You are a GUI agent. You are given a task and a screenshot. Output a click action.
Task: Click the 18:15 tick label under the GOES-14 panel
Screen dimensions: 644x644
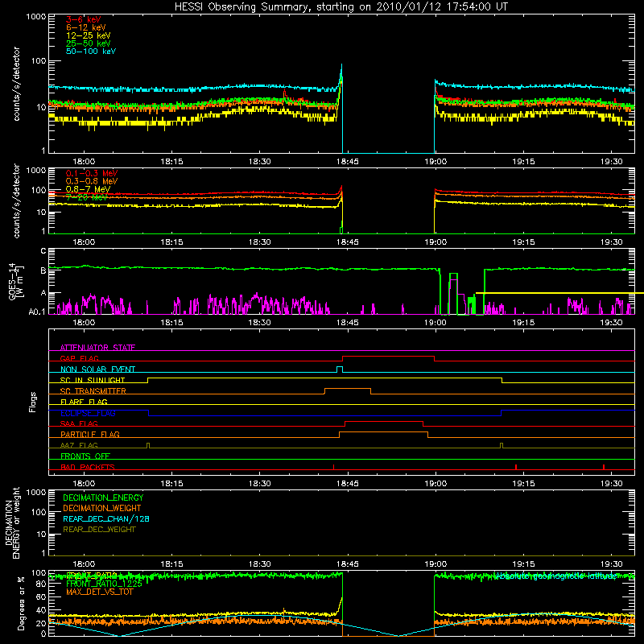171,323
